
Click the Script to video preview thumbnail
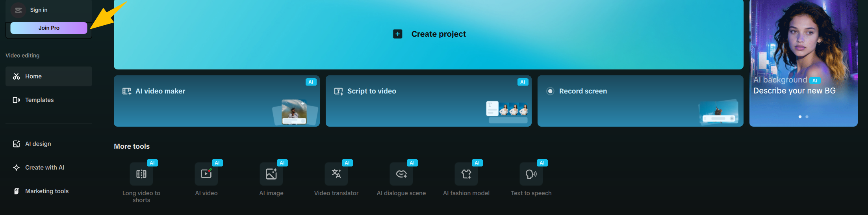507,112
